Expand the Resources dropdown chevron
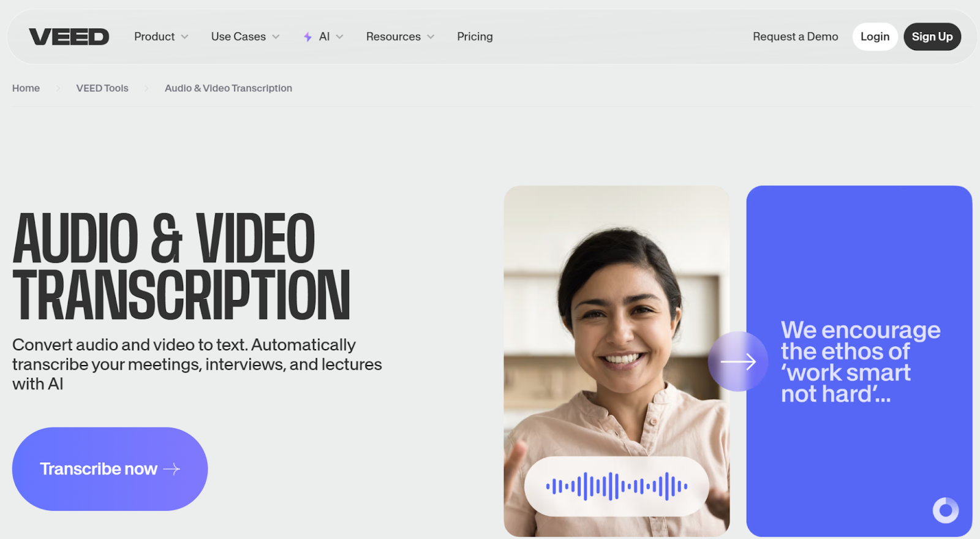Screen dimensions: 980x539 (x=431, y=37)
